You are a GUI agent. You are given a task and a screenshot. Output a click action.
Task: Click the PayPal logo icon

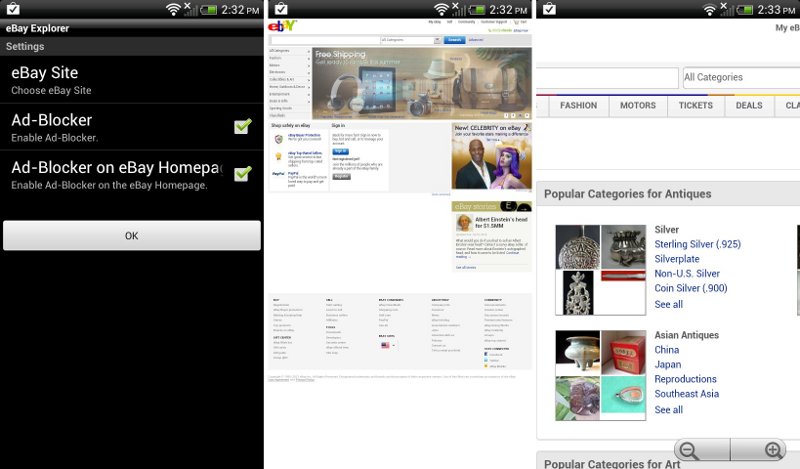278,174
